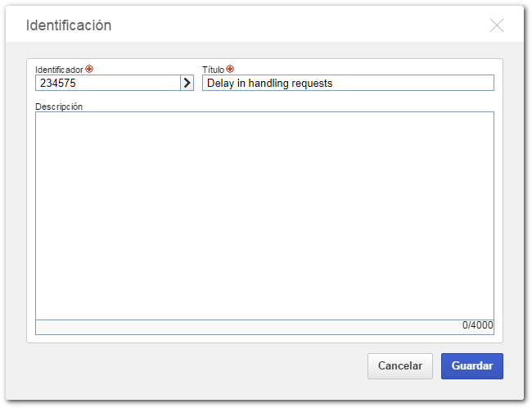Click the red required marker next to Título
Viewport: 532px width, 408px height.
(230, 69)
